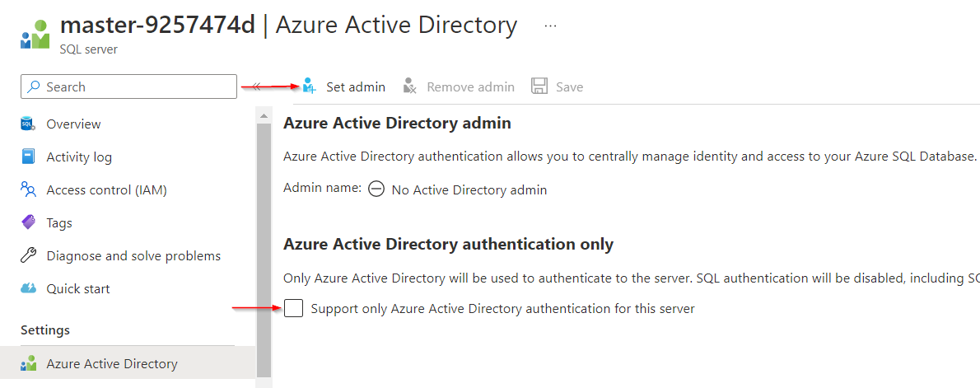
Task: Click the Admin name label
Action: coord(323,188)
